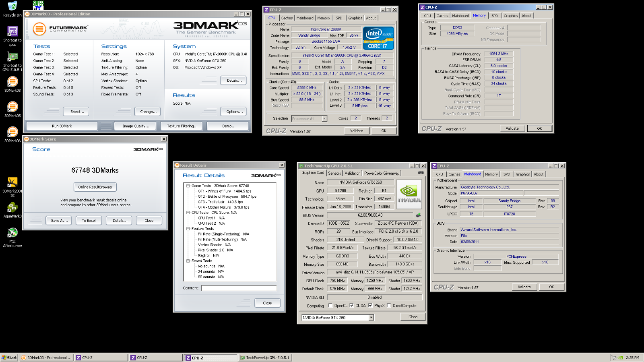Click the NVIDIA logo in GPU-Z

point(409,194)
